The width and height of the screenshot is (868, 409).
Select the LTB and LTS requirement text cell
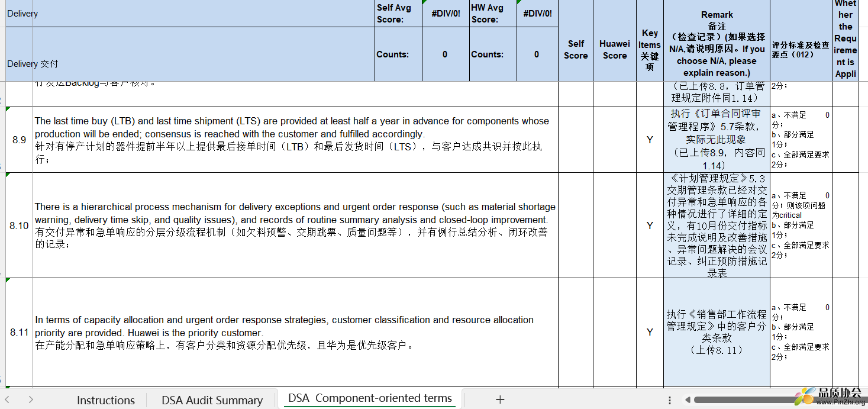(295, 140)
